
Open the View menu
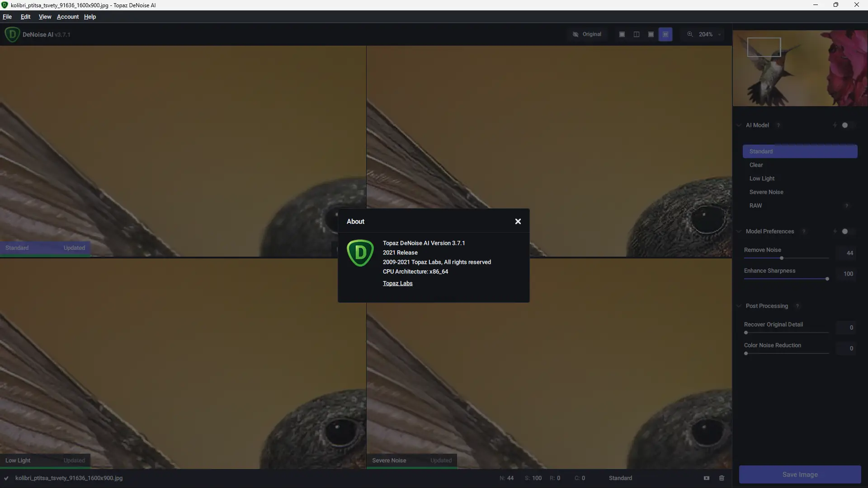click(x=45, y=17)
